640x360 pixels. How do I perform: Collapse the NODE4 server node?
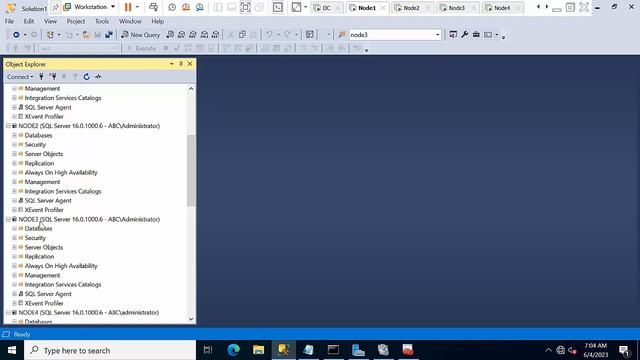pyautogui.click(x=8, y=313)
